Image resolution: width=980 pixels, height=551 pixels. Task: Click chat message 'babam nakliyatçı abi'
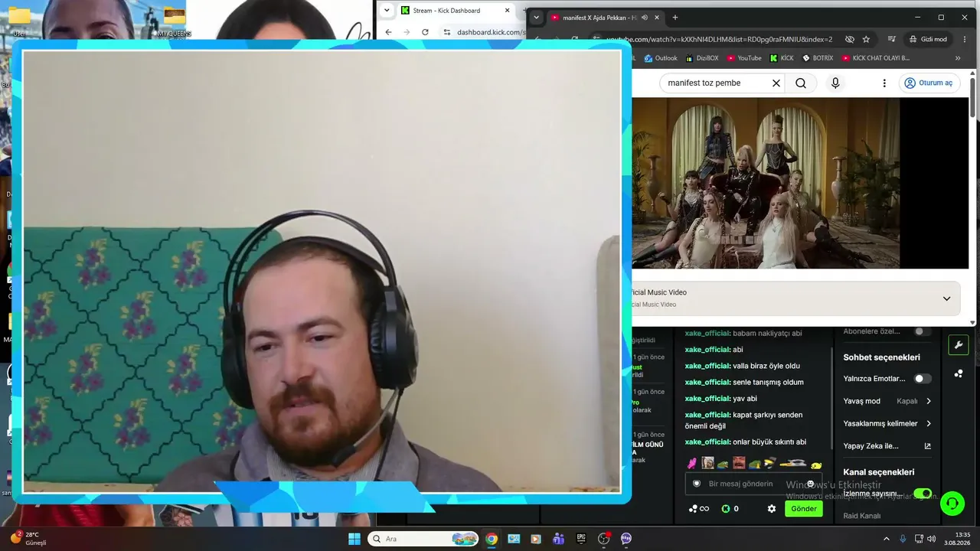pyautogui.click(x=767, y=334)
